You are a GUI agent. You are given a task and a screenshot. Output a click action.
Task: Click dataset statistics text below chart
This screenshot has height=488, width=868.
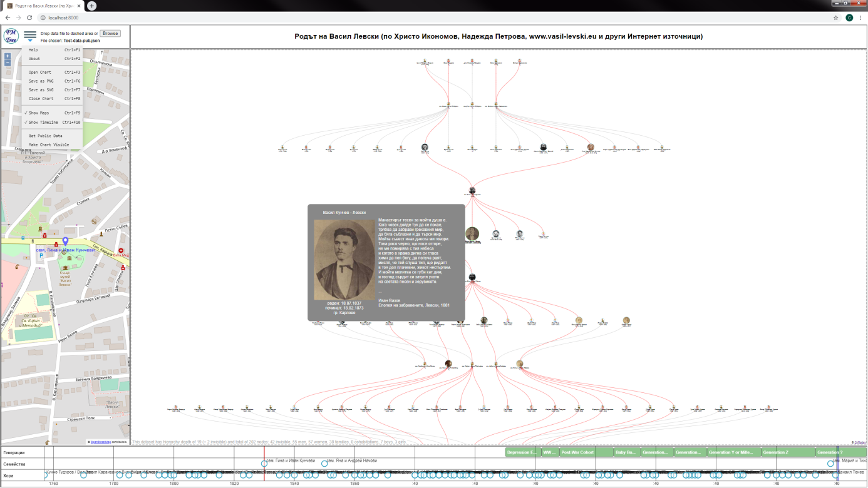pos(270,442)
